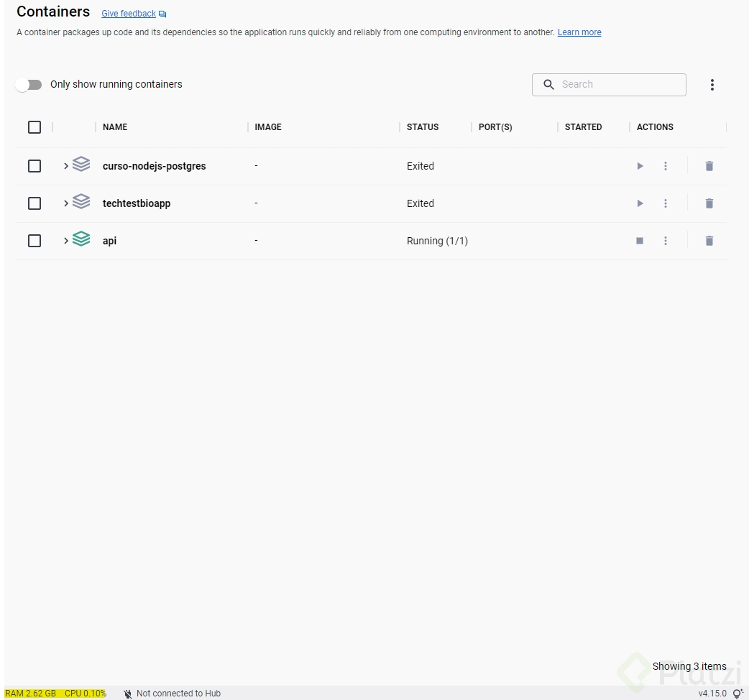Screen dimensions: 749x700
Task: Open the Learn more link
Action: click(579, 32)
